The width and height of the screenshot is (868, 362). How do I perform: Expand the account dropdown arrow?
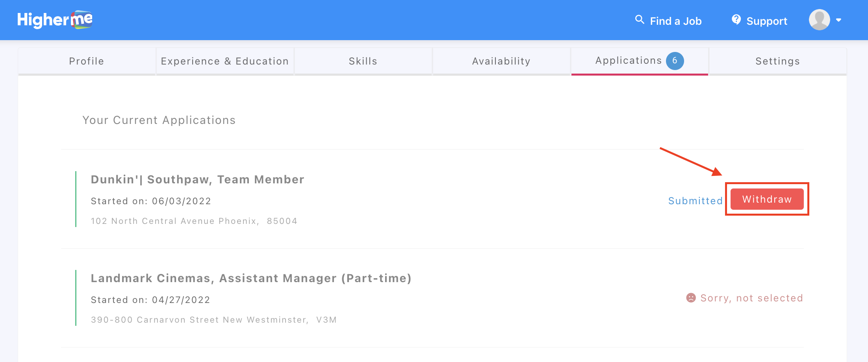pos(839,20)
